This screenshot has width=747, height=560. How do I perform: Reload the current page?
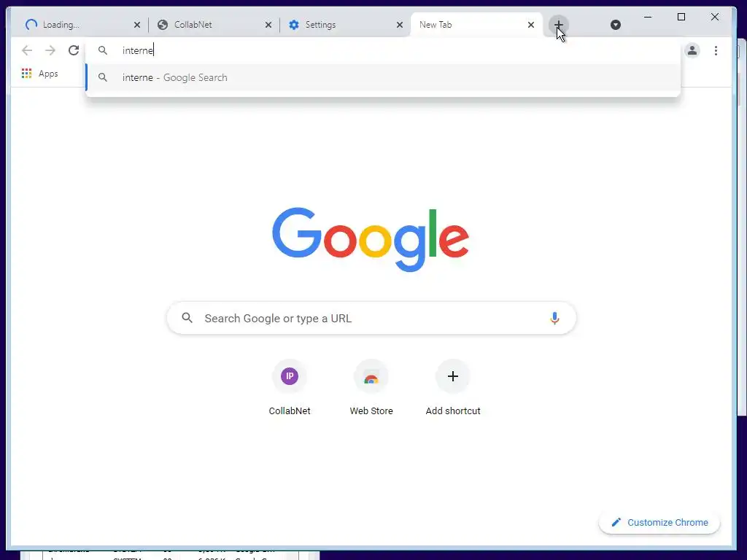[x=74, y=50]
